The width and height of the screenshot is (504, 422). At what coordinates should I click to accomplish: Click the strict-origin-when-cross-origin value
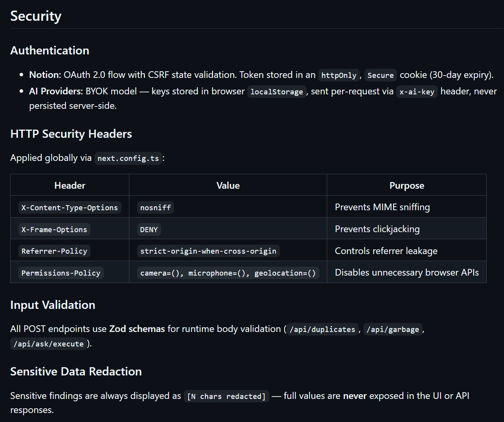coord(208,251)
